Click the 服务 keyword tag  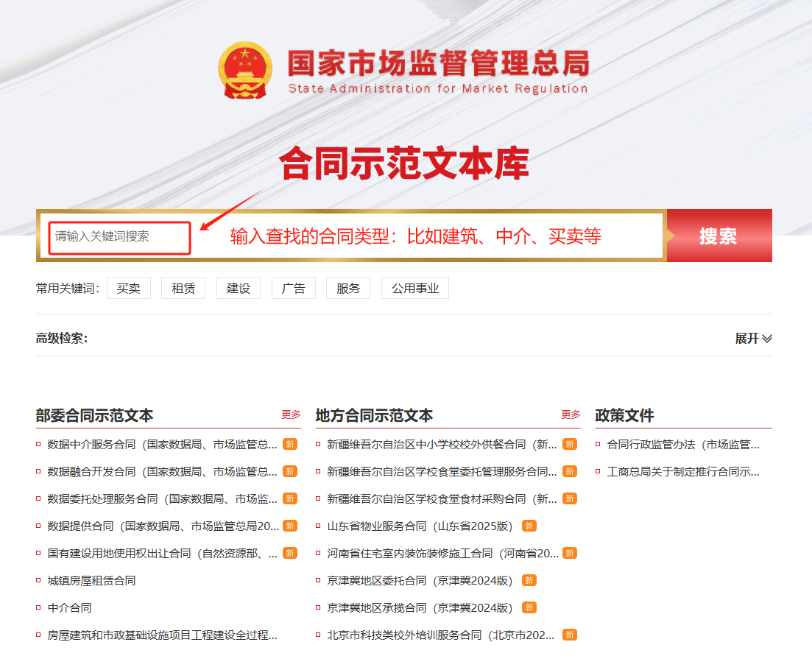(x=348, y=289)
